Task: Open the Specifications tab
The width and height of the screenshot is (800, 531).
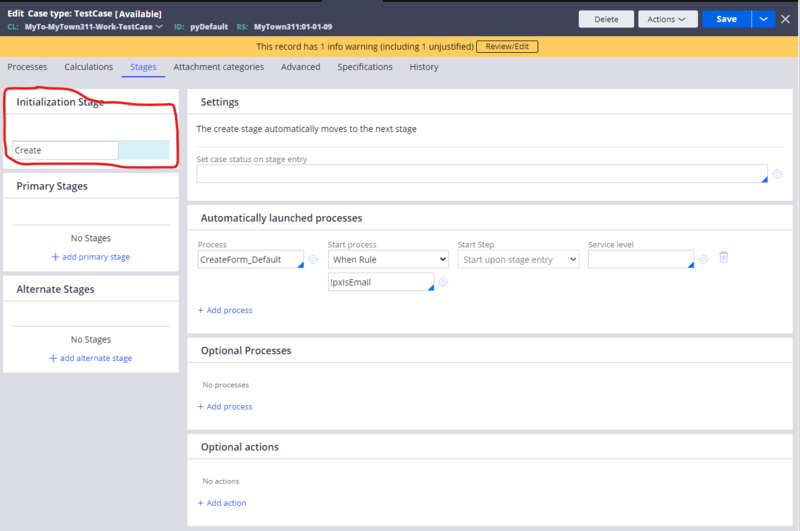Action: (x=365, y=67)
